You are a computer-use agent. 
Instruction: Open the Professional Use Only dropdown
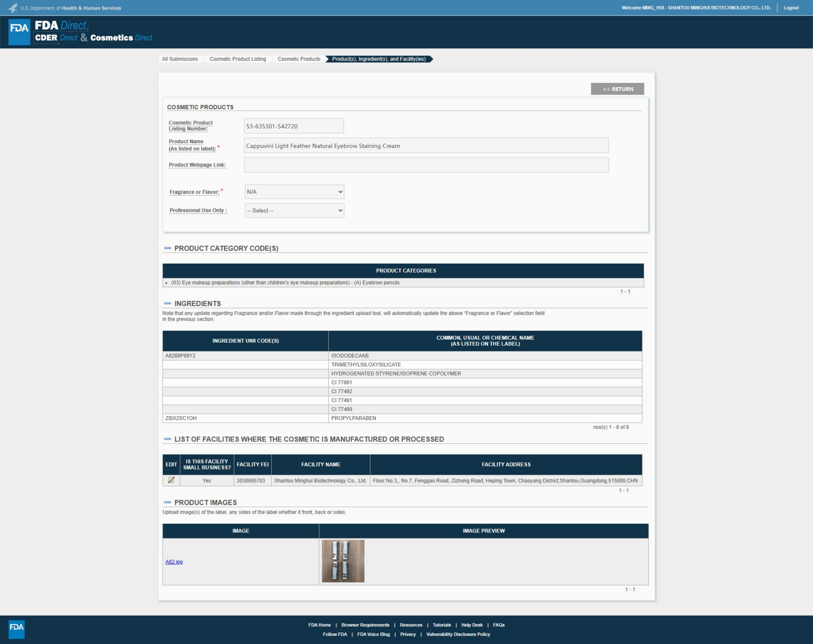294,210
